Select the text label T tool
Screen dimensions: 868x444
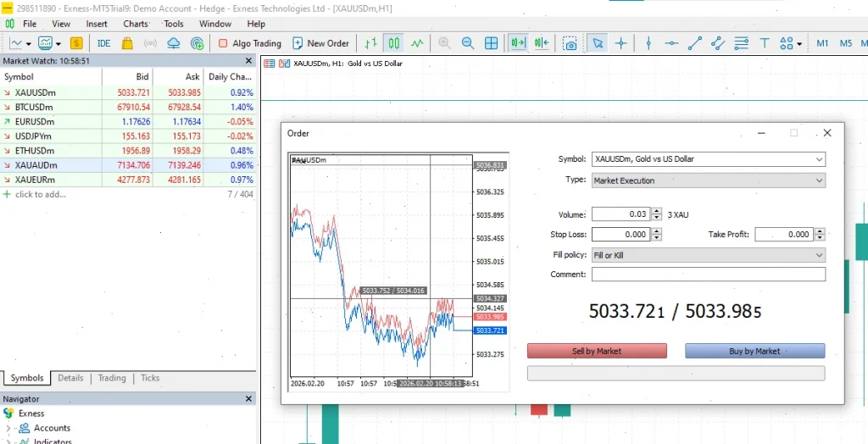tap(765, 43)
